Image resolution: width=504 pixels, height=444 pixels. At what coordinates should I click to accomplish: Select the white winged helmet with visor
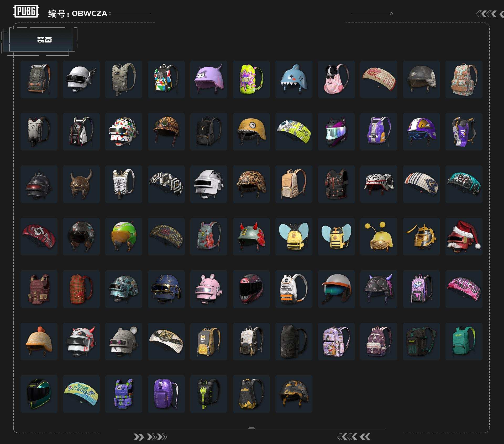click(81, 79)
